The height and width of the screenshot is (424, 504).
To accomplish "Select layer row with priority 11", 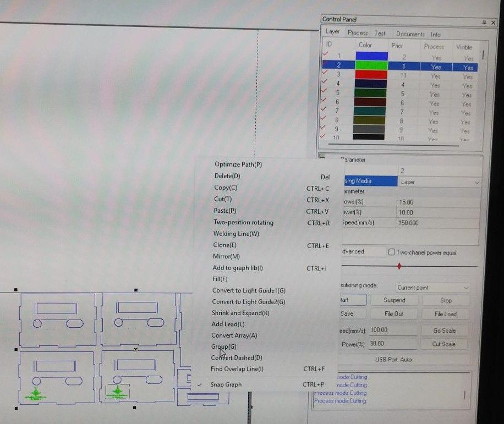I will [400, 75].
